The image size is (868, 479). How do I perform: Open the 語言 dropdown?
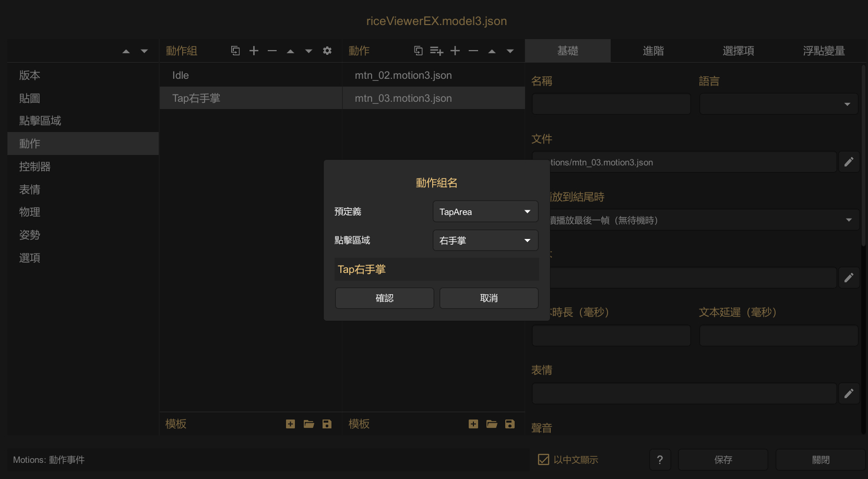coord(778,104)
